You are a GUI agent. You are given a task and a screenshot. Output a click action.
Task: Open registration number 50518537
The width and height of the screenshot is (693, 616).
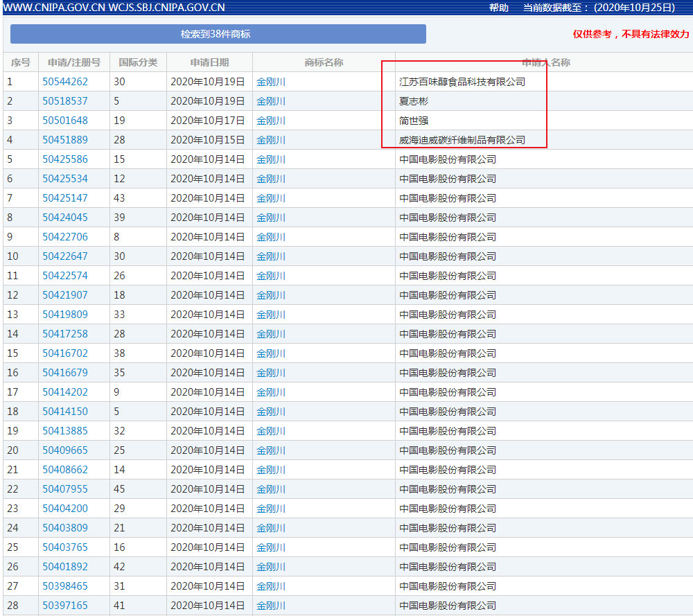coord(65,101)
